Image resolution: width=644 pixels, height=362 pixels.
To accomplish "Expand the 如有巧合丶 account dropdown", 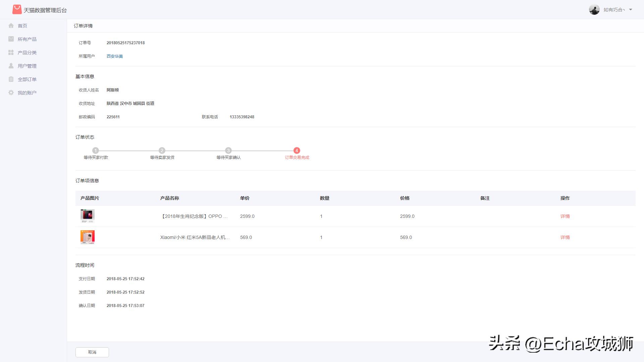I will 614,9.
